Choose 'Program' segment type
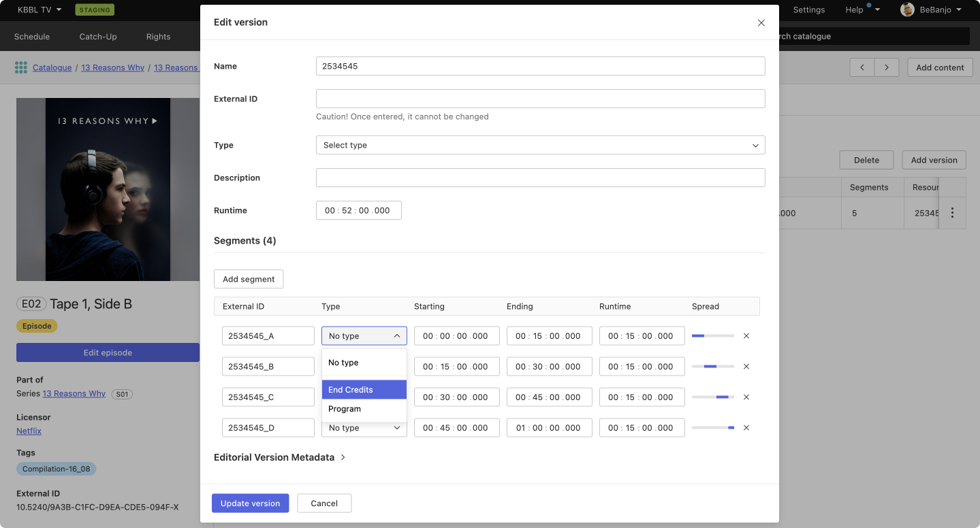 tap(364, 409)
